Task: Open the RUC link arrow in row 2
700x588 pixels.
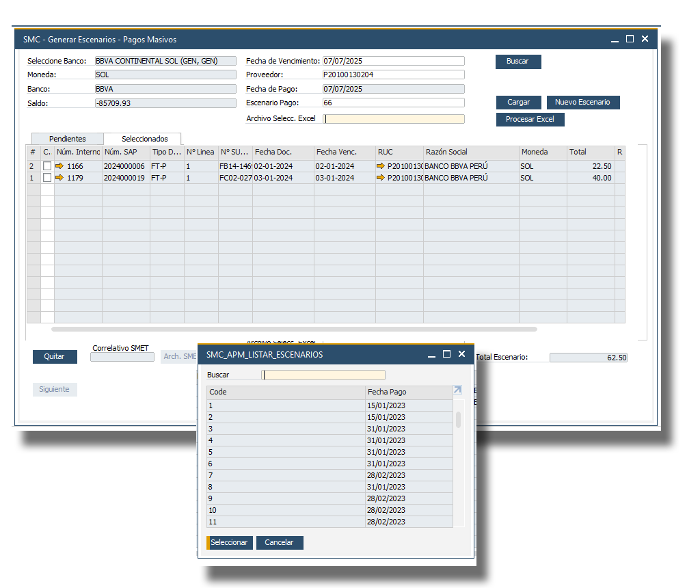Action: 381,166
